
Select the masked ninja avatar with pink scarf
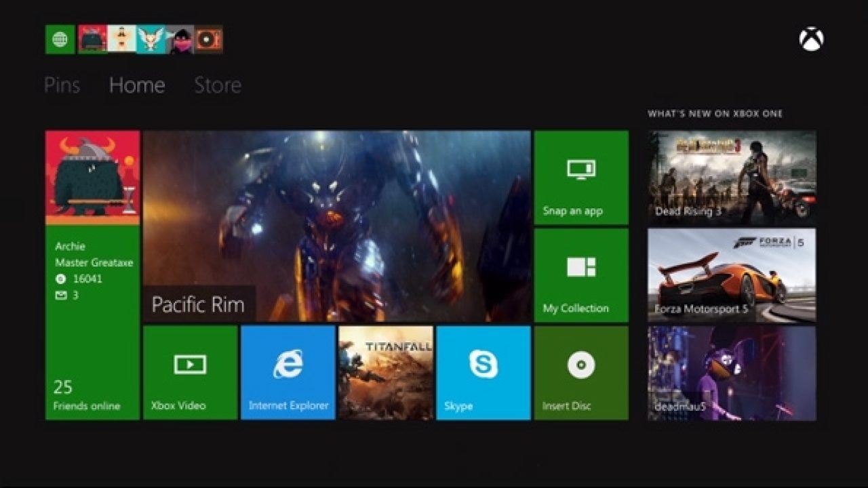(180, 39)
